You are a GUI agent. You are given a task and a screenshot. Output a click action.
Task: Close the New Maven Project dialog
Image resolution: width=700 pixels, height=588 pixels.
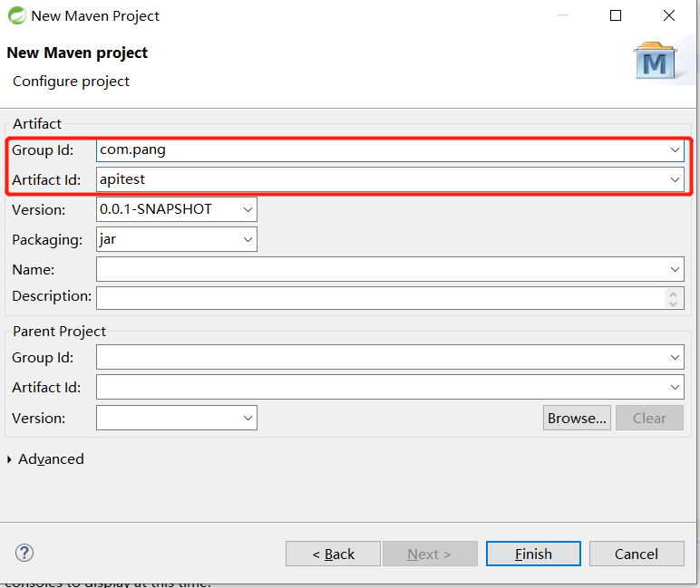point(669,15)
